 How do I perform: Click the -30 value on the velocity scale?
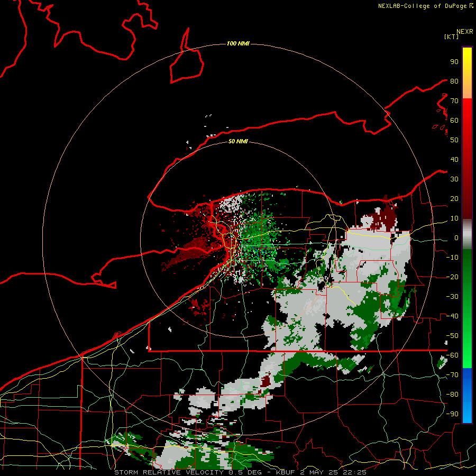coord(452,297)
